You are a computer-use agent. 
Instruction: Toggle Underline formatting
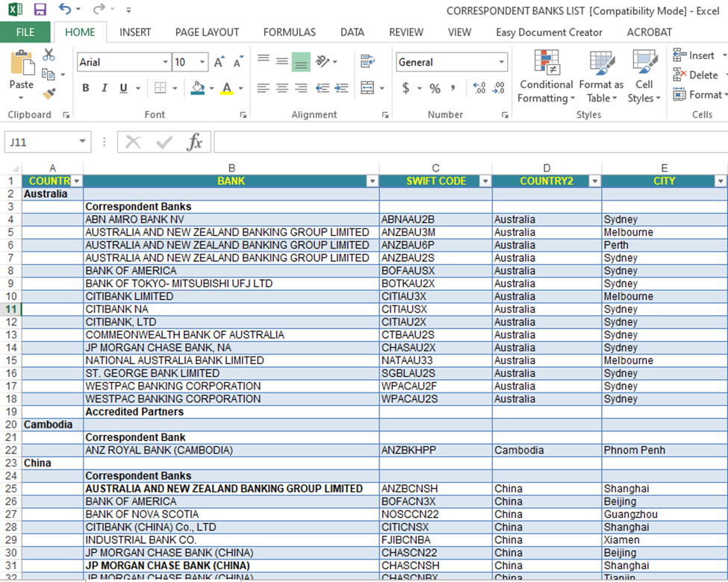(x=123, y=88)
